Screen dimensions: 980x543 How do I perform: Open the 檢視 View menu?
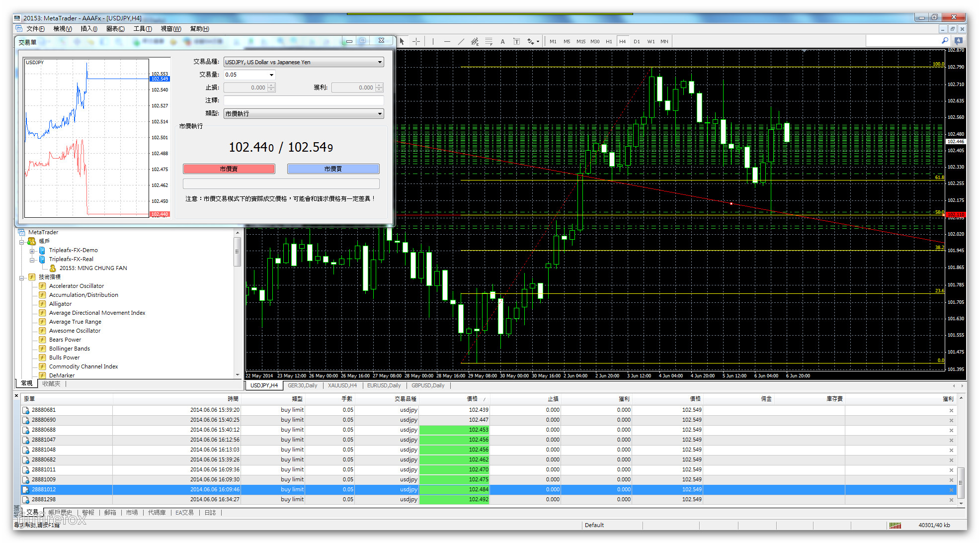pyautogui.click(x=63, y=29)
